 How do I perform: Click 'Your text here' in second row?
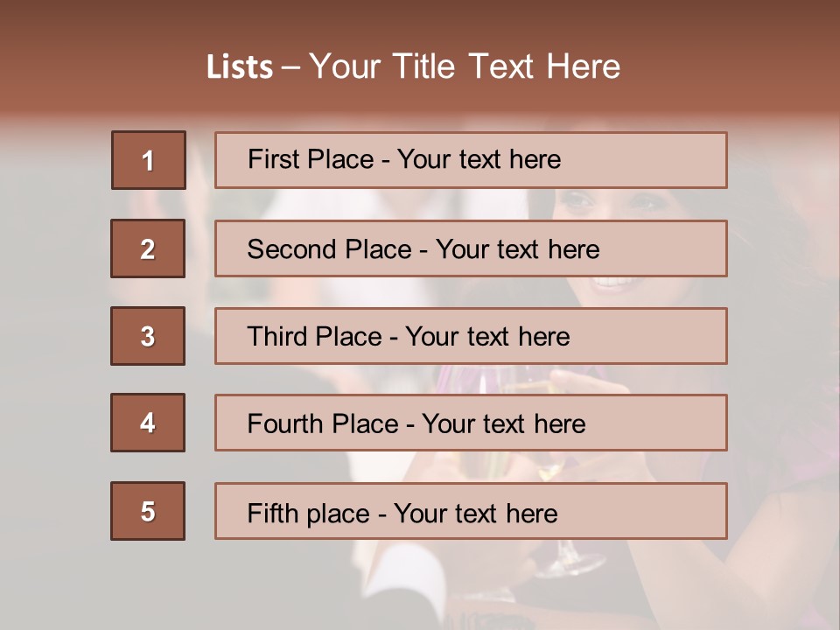click(517, 249)
